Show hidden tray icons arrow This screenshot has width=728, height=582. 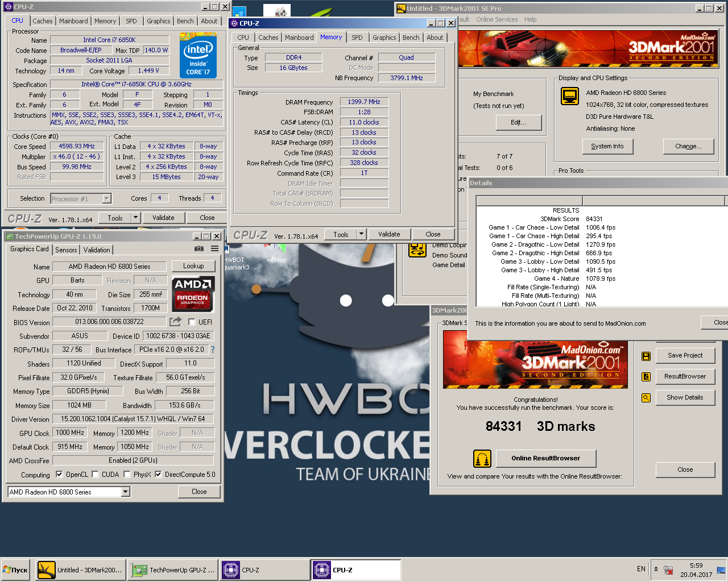(x=656, y=569)
